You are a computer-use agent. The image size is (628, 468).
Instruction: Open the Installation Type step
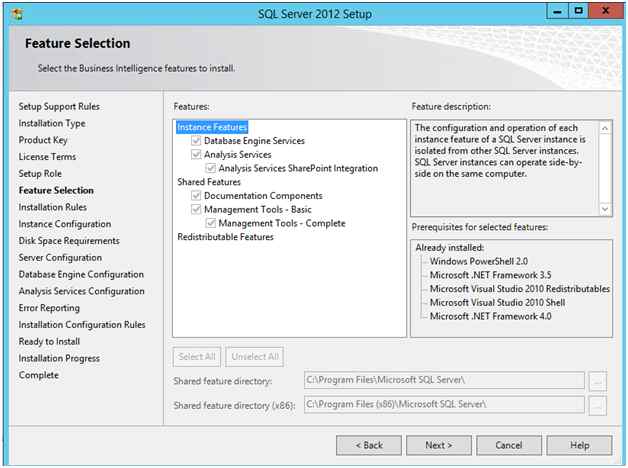(x=52, y=123)
